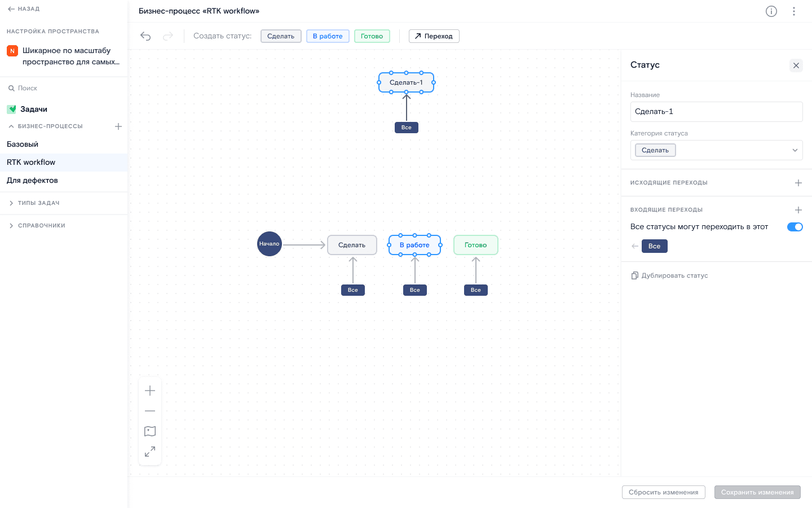Toggle the minimap icon
The width and height of the screenshot is (812, 508).
pyautogui.click(x=150, y=431)
